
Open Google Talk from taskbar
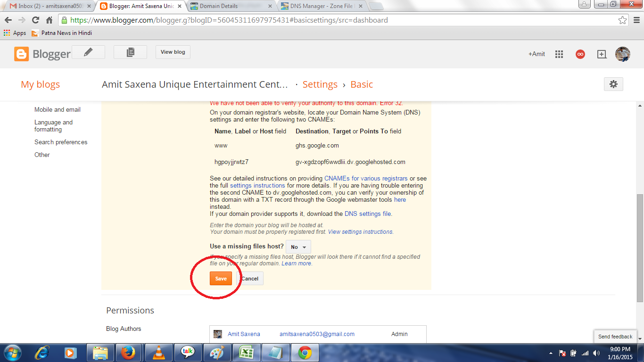pos(188,353)
